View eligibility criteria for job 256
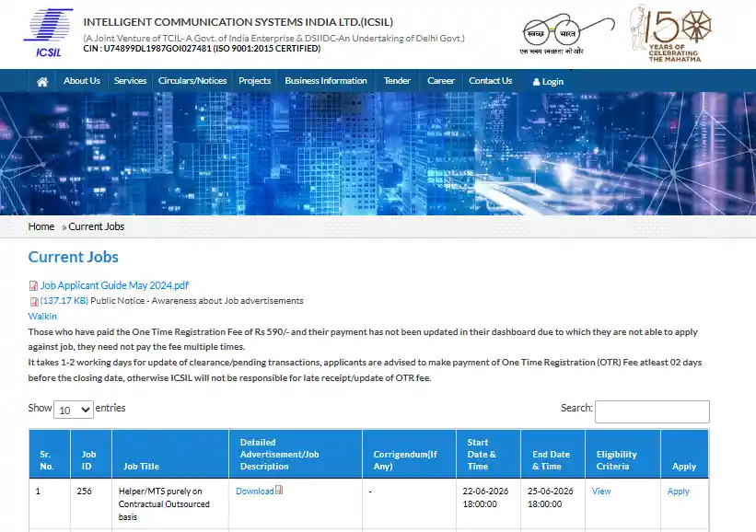This screenshot has width=756, height=532. pyautogui.click(x=601, y=491)
